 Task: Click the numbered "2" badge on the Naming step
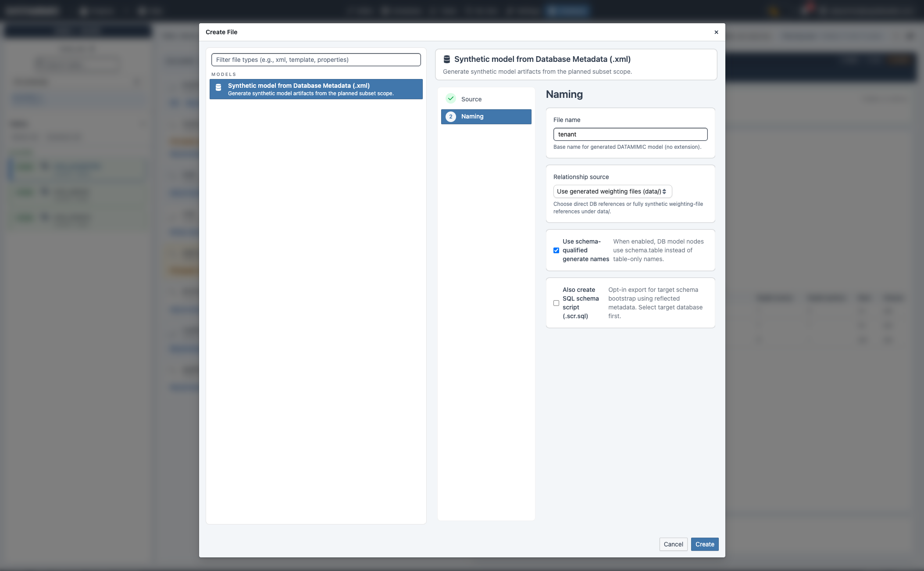[x=451, y=116]
